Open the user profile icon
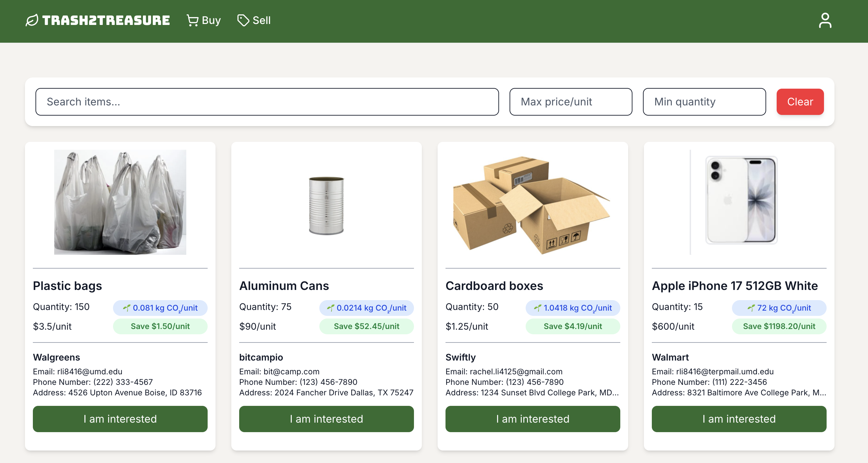 [x=825, y=21]
